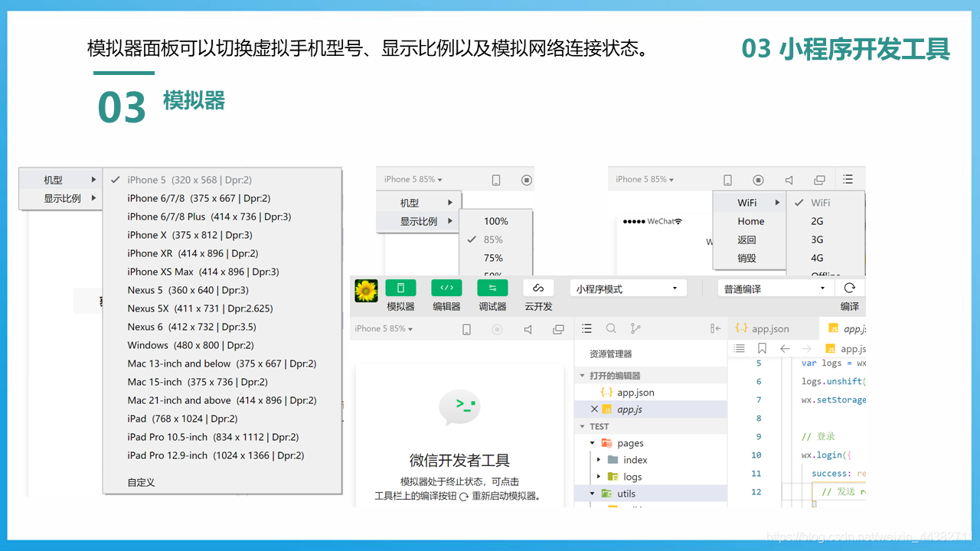Select 4G network in submenu

(x=825, y=258)
